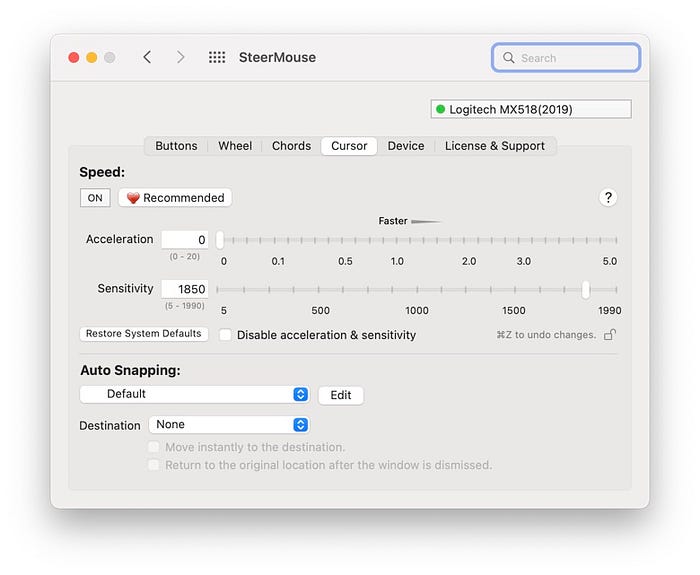
Task: Enable Disable acceleration & sensitivity checkbox
Action: tap(225, 335)
